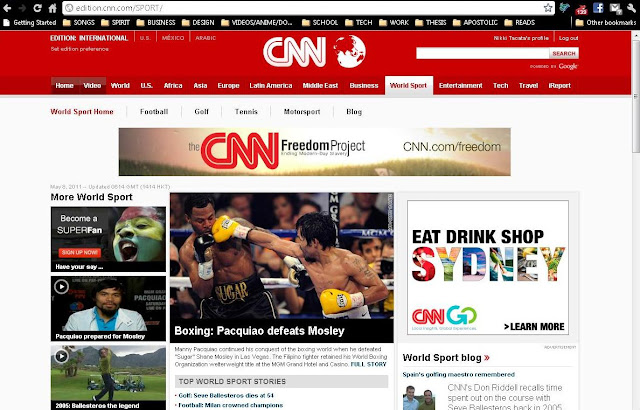This screenshot has width=640, height=410.
Task: Switch edition to México
Action: pos(173,38)
